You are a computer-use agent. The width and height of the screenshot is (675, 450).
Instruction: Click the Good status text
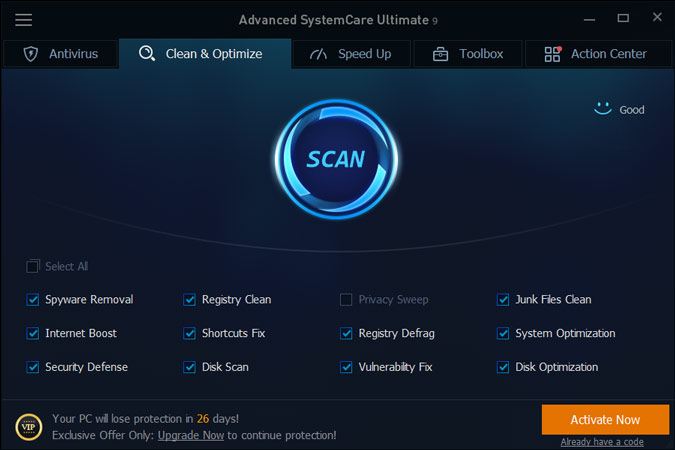(632, 110)
